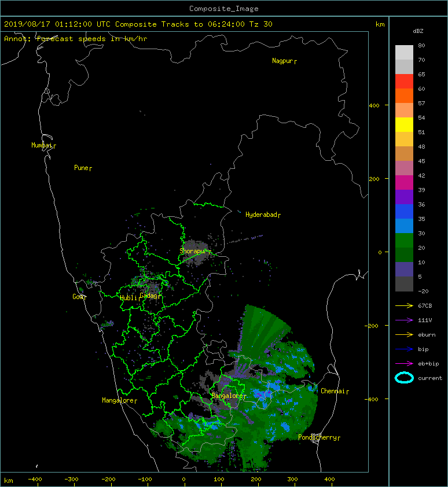Click the magenta 42 dBZ color swatch
Screen dimensions: 448x487
pyautogui.click(x=404, y=182)
